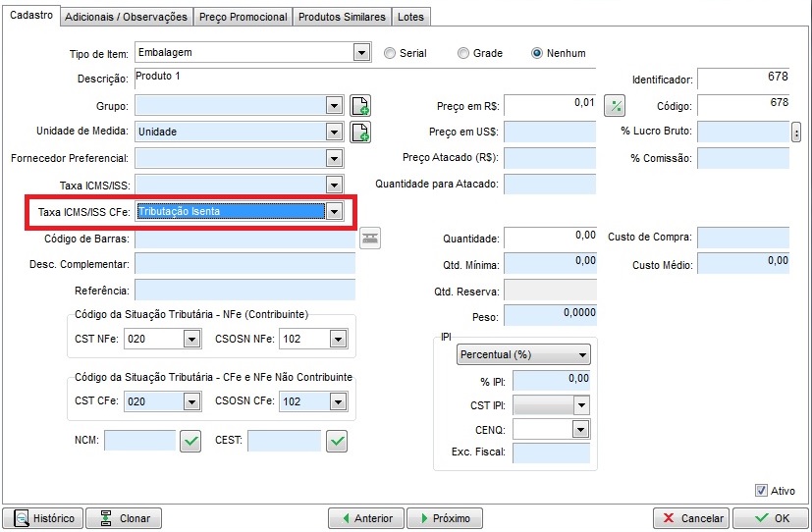Screen dimensions: 812x532
Task: Validate CEST with green check icon
Action: [337, 442]
